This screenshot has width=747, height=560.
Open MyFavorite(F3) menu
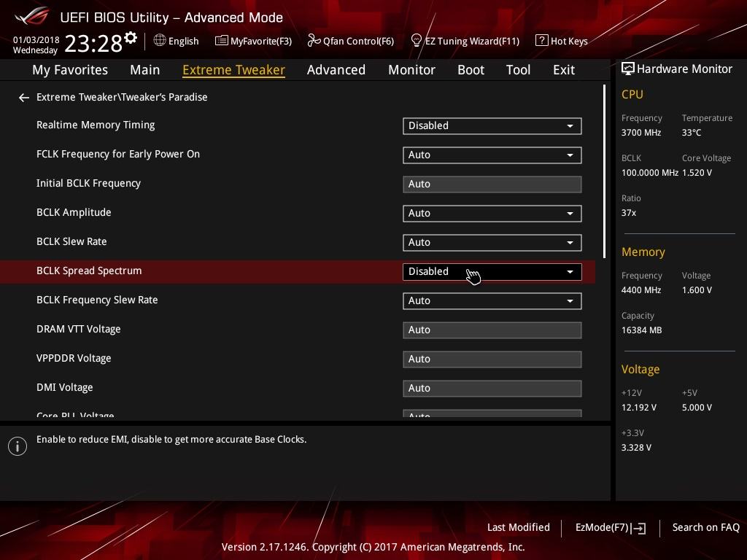pos(253,41)
